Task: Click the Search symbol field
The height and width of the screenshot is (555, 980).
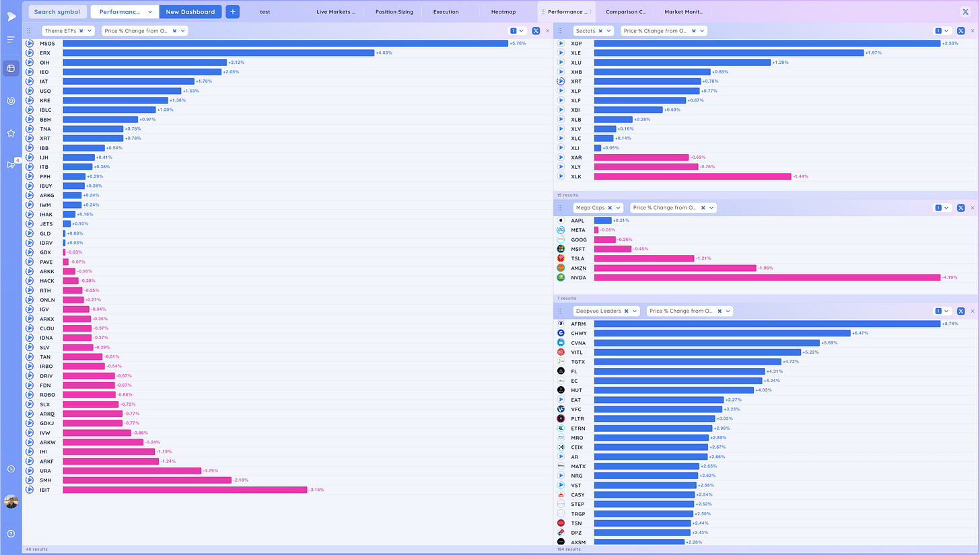Action: pyautogui.click(x=58, y=11)
